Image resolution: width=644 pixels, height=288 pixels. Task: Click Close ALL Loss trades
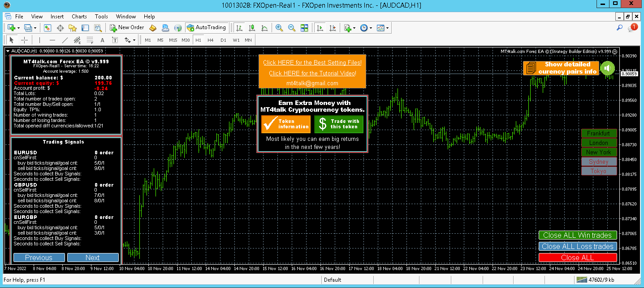click(577, 246)
